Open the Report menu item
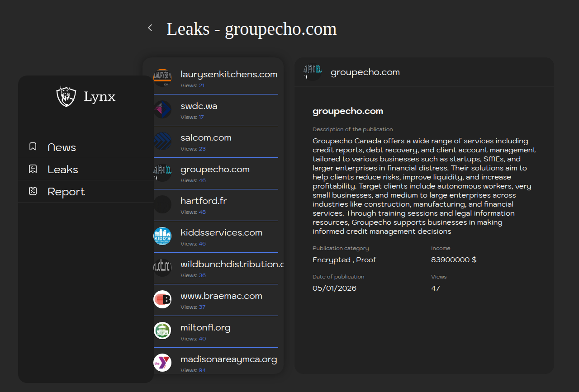This screenshot has width=579, height=392. pos(66,192)
